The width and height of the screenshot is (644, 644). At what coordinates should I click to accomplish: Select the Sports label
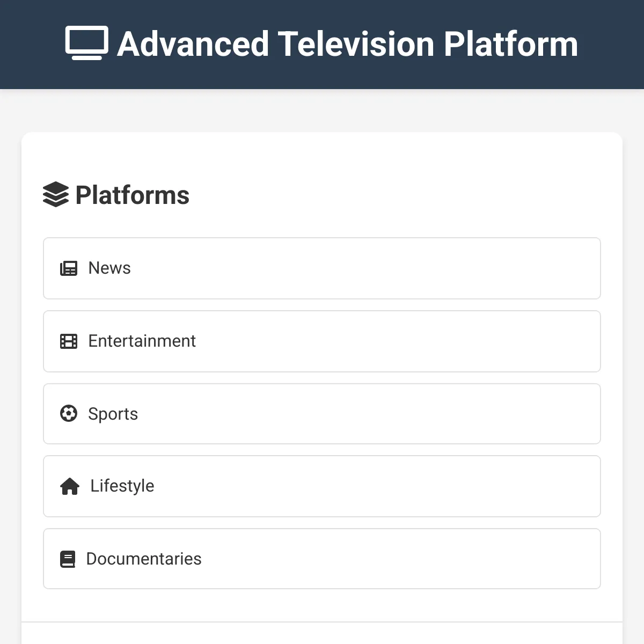(113, 414)
